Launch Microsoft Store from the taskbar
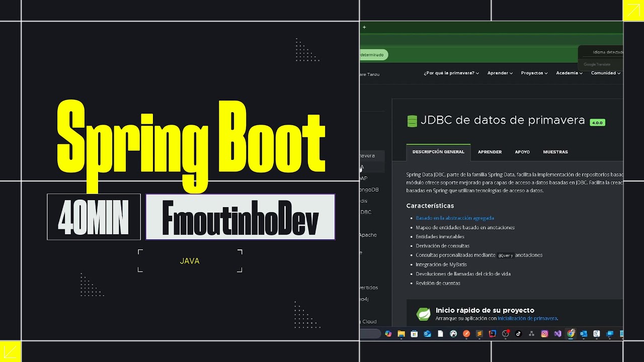Screen dimensions: 644x362 [x=414, y=334]
